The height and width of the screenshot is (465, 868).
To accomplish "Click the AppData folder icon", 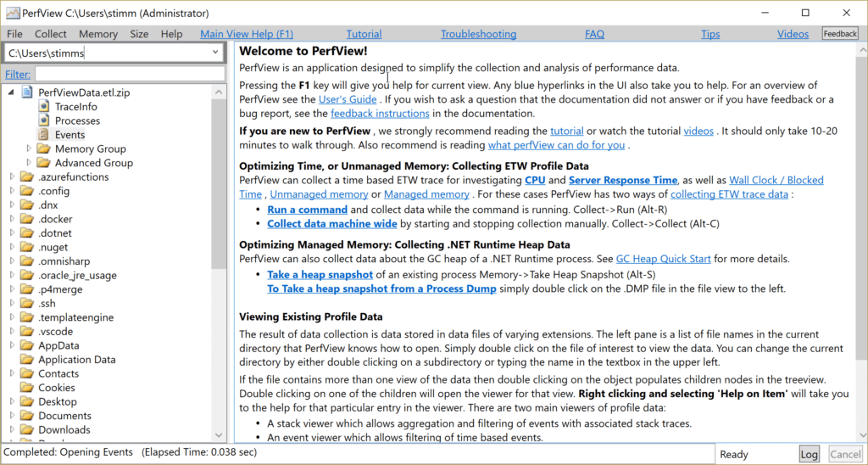I will coord(27,345).
